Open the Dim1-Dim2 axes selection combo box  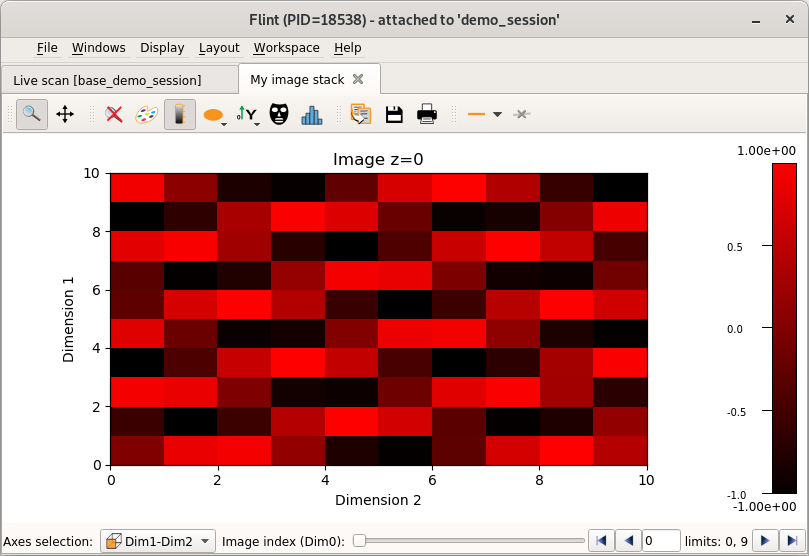click(x=158, y=542)
